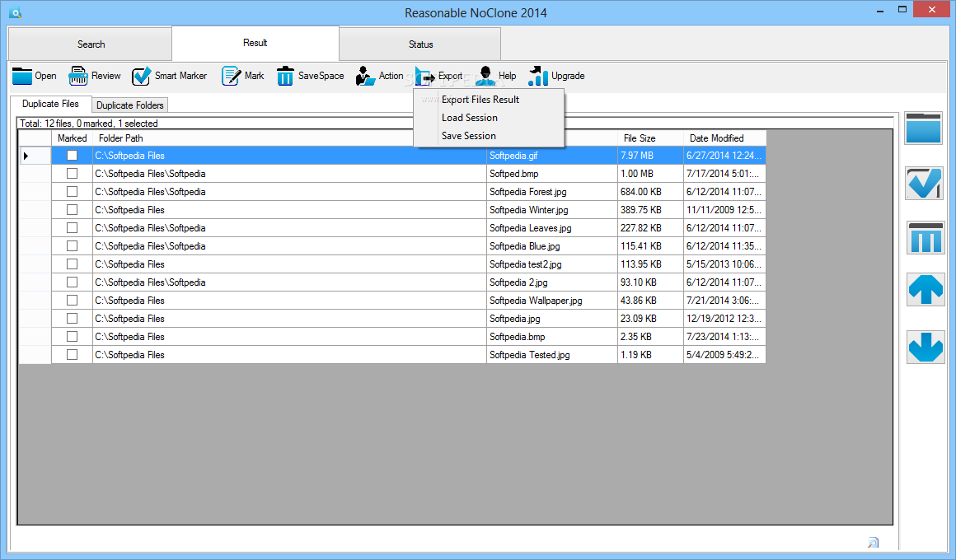Sort by the File Size column header
Viewport: 956px width, 560px height.
pyautogui.click(x=650, y=138)
